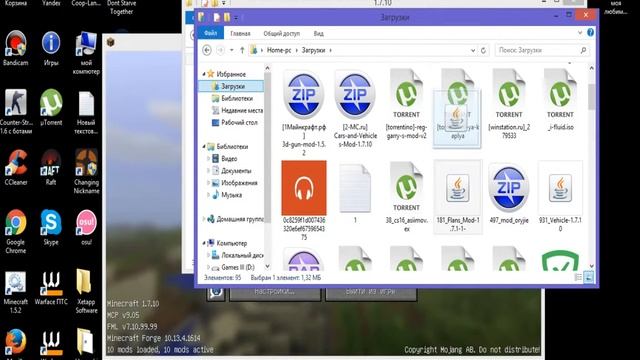The image size is (640, 360).
Task: Open the Bandicam desktop shortcut
Action: pyautogui.click(x=16, y=49)
